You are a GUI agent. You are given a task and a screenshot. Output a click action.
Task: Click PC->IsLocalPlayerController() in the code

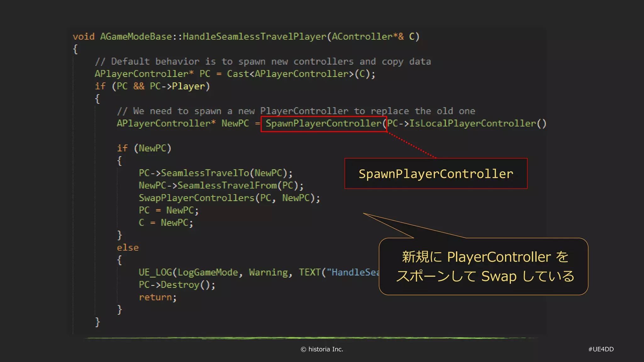467,123
